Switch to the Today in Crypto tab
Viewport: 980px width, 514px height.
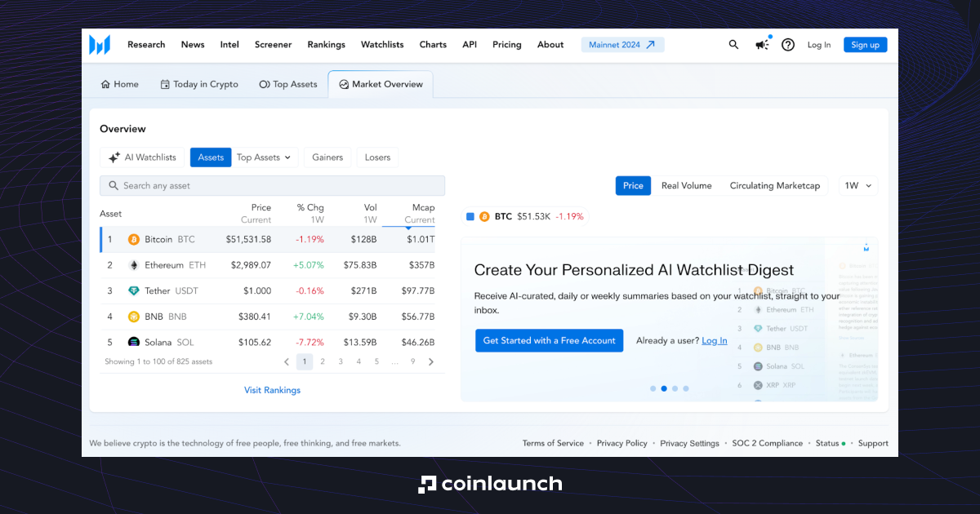199,84
